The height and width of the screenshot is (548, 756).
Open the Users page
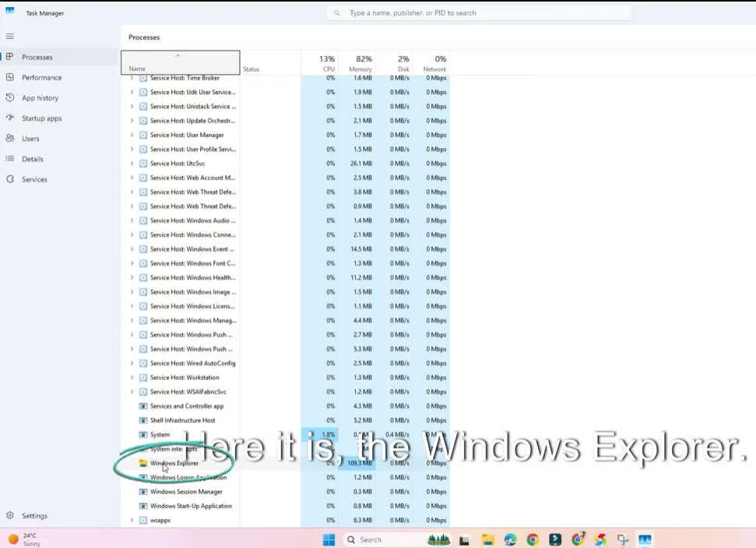coord(59,139)
